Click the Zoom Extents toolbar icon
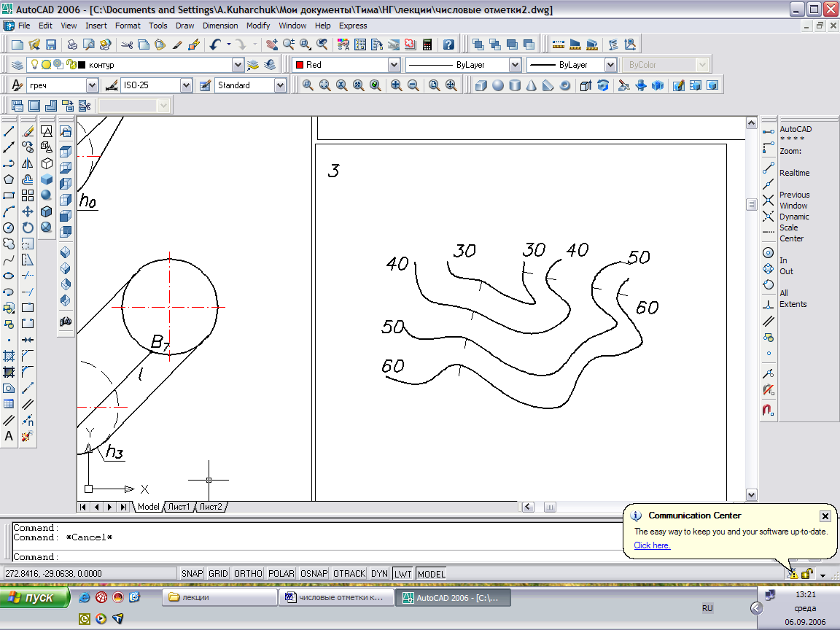The image size is (840, 630). click(451, 85)
